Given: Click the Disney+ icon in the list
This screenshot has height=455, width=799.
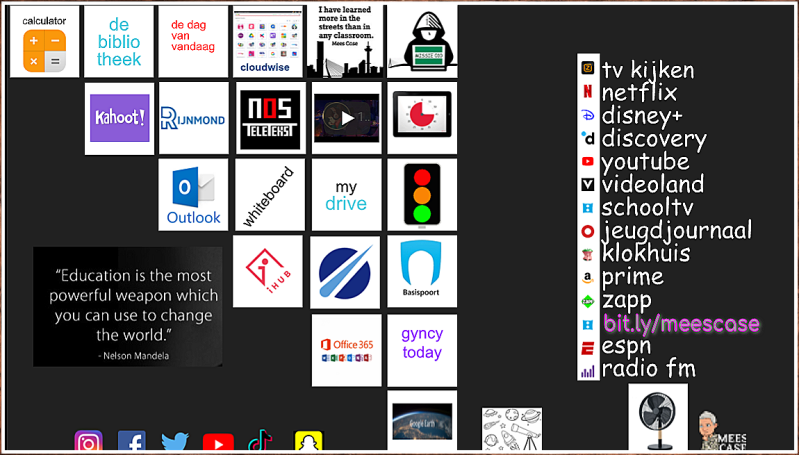Looking at the screenshot, I should (x=588, y=115).
